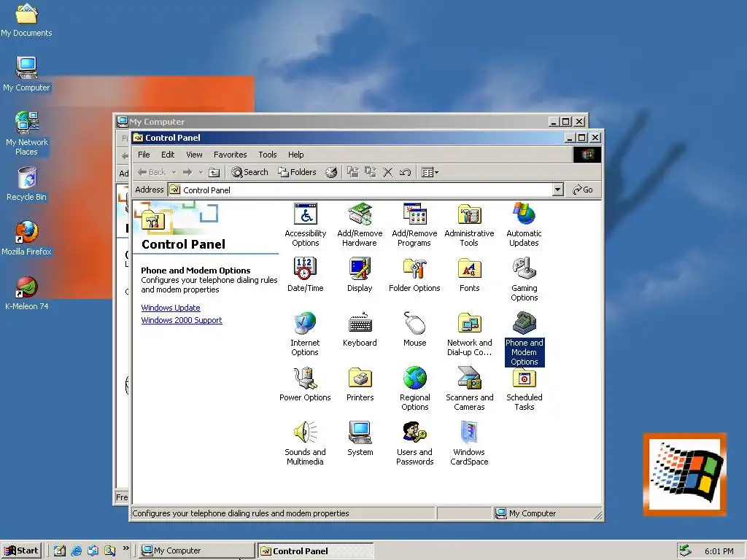Image resolution: width=747 pixels, height=560 pixels.
Task: Expand Quick Launch overflow chevron
Action: pos(125,548)
